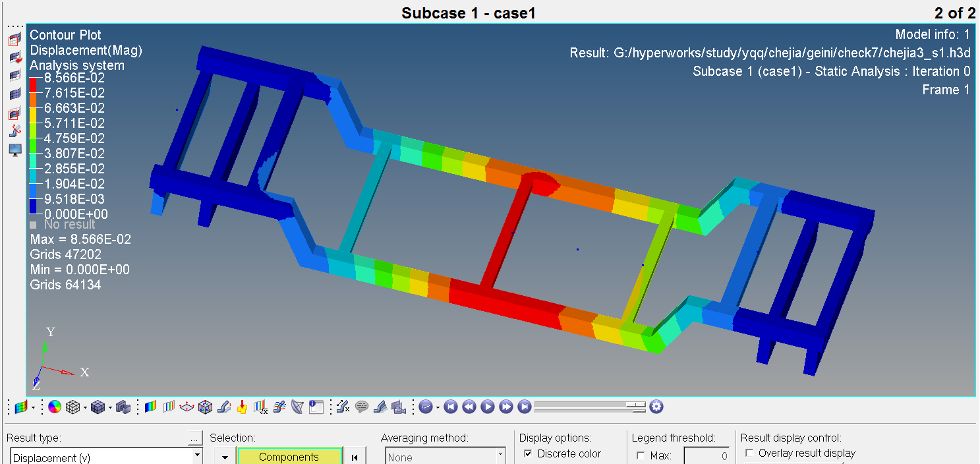Click the blue monitor icon in left toolbar

pyautogui.click(x=14, y=150)
